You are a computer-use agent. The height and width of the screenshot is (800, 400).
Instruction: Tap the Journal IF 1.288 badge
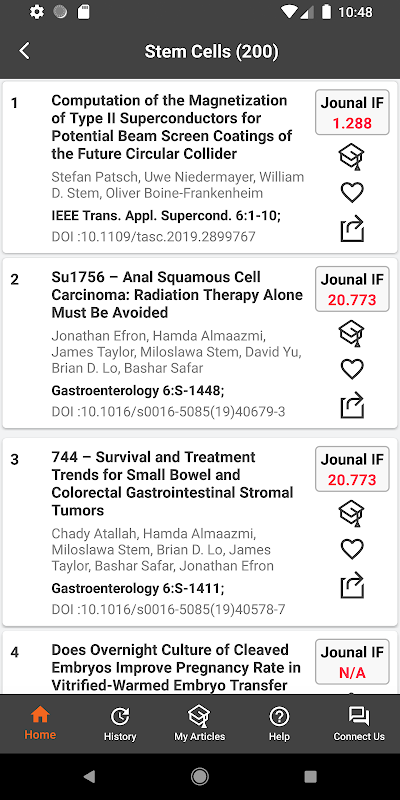[352, 112]
